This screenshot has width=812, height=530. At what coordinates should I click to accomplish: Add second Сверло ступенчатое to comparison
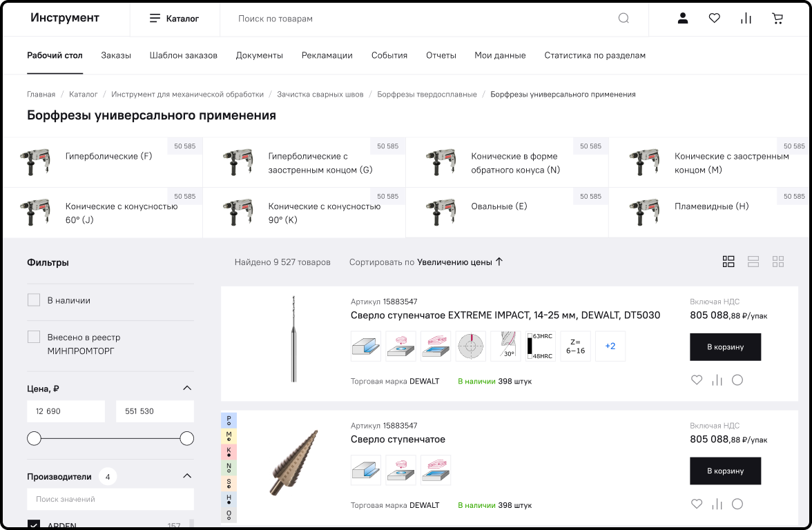717,504
